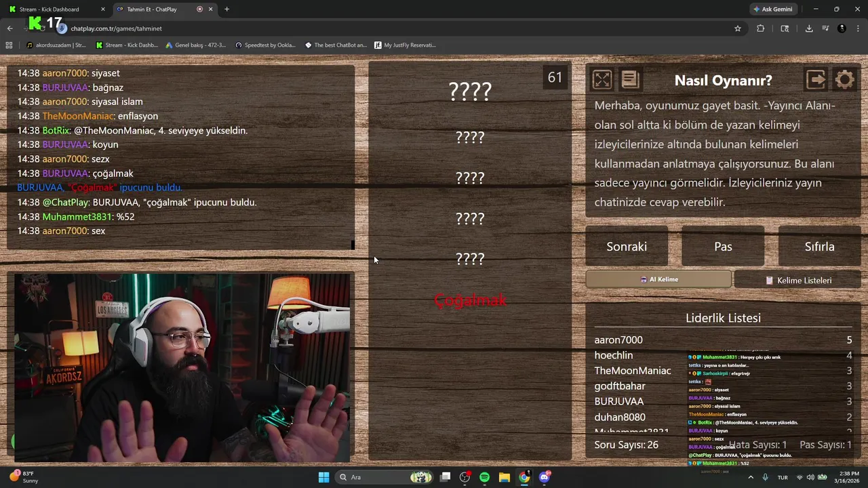Click the countdown timer showing 61
868x488 pixels.
[555, 77]
